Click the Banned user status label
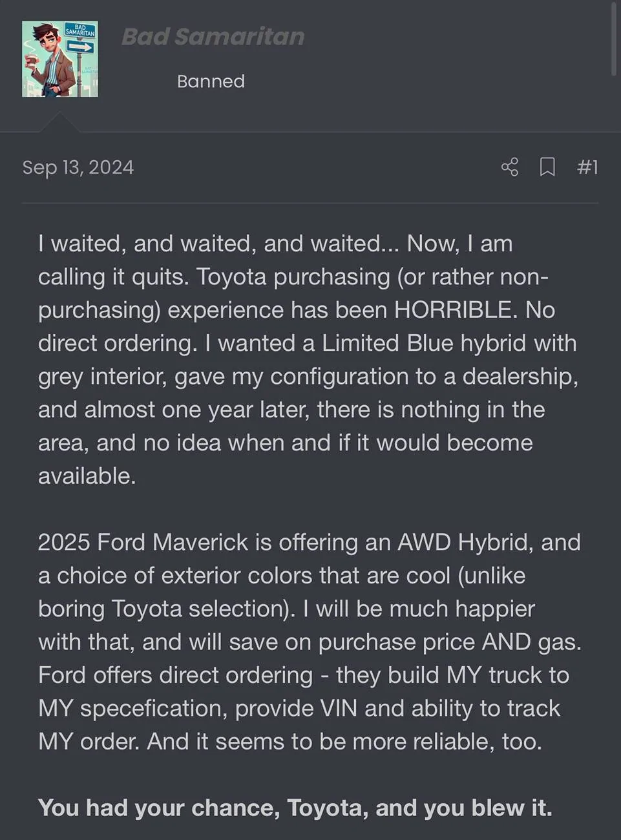Screen dimensions: 621x840 coord(211,81)
